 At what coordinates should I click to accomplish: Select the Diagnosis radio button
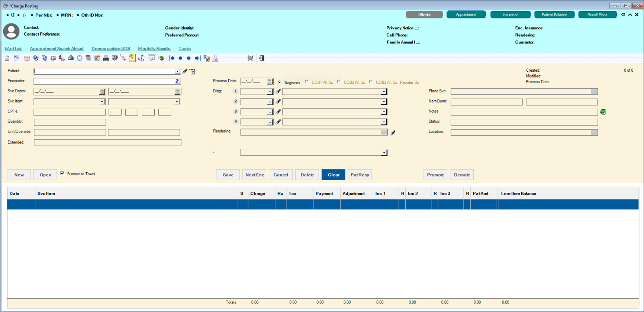[280, 82]
